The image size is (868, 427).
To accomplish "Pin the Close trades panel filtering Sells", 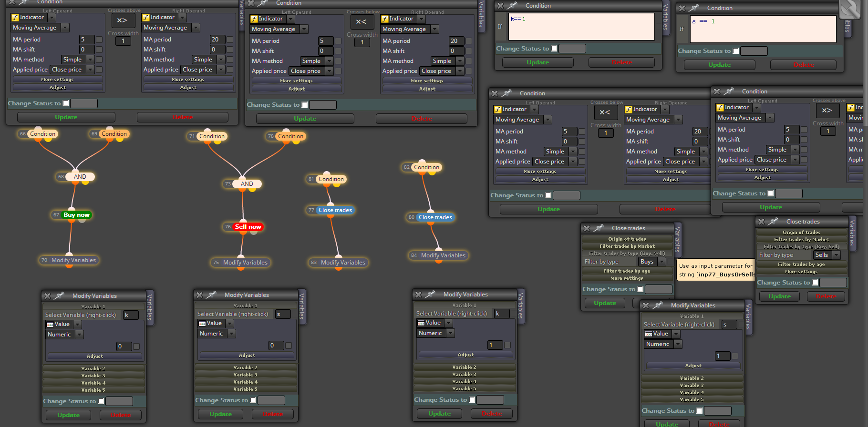I will pos(773,222).
